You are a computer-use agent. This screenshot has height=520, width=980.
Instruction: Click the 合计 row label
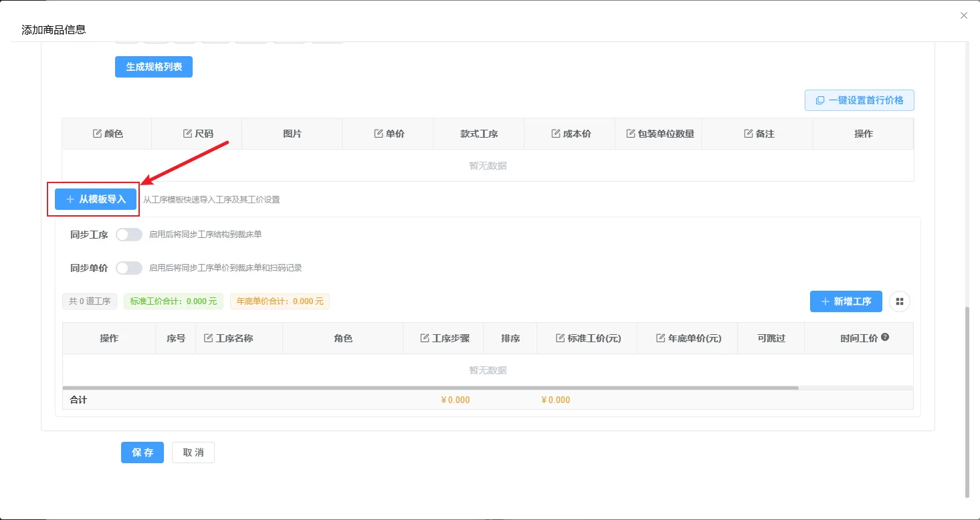tap(79, 400)
